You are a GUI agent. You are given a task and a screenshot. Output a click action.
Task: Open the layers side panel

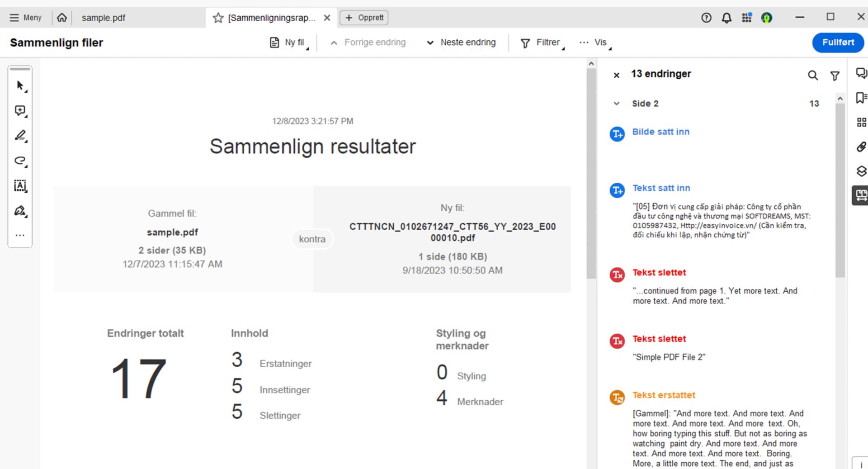coord(861,171)
